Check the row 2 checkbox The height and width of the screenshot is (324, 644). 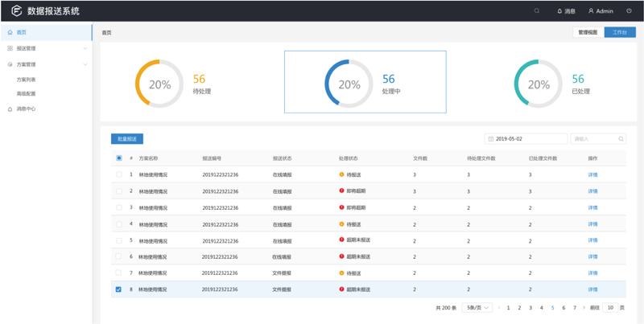point(118,191)
